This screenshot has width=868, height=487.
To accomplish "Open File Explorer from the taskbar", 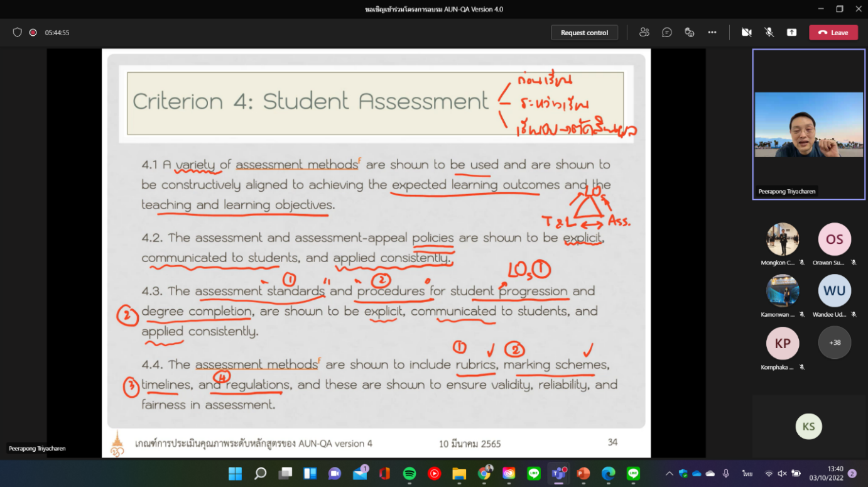I will [x=459, y=473].
